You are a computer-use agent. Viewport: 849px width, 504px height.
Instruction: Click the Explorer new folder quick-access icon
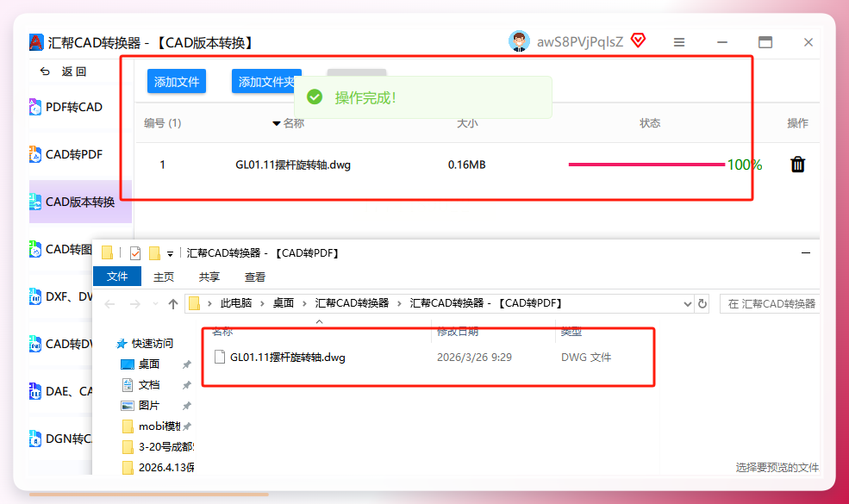154,252
